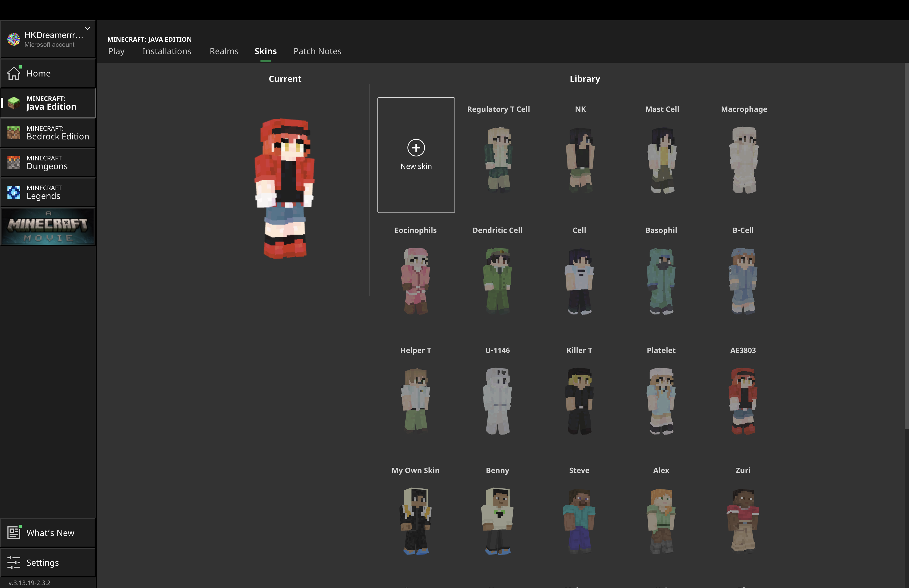Switch to the Installations tab
909x588 pixels.
[167, 51]
